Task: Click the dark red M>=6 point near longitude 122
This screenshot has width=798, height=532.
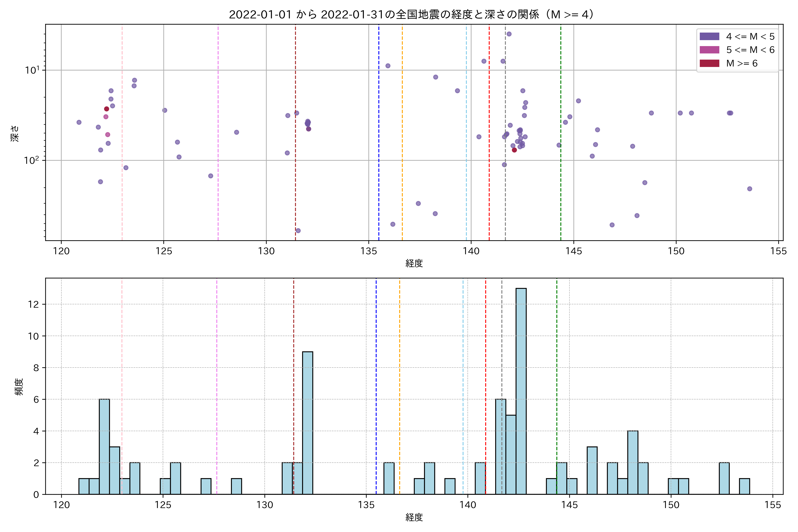Action: (x=107, y=109)
